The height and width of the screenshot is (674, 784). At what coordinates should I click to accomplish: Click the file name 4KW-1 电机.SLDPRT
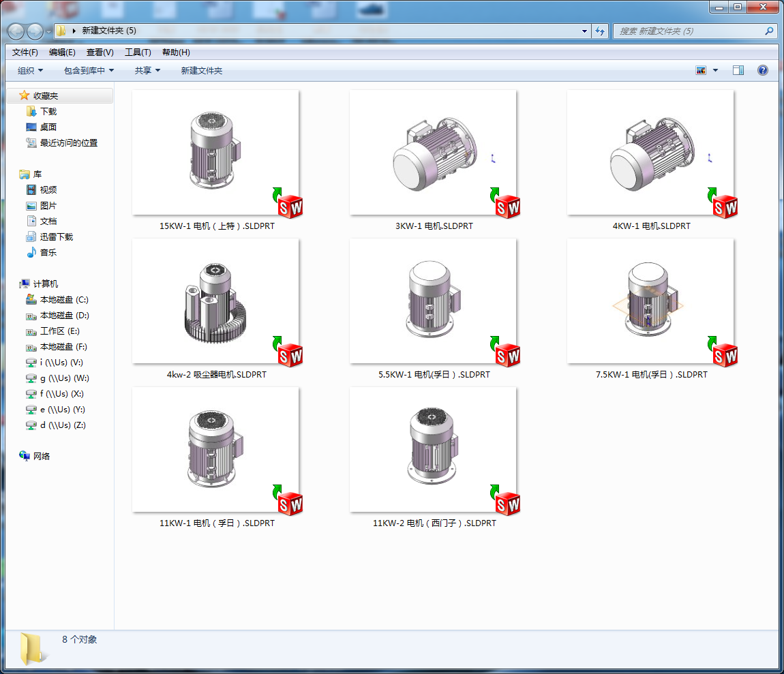pos(652,226)
